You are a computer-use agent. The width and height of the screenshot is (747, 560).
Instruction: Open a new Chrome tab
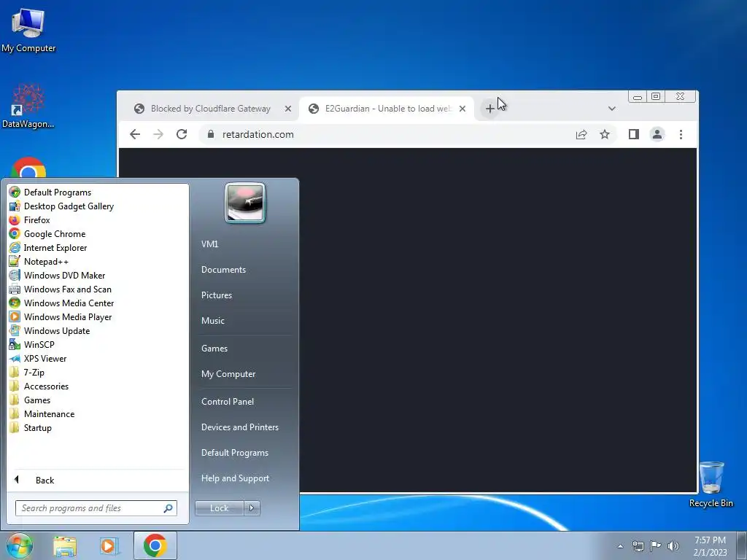(x=489, y=109)
